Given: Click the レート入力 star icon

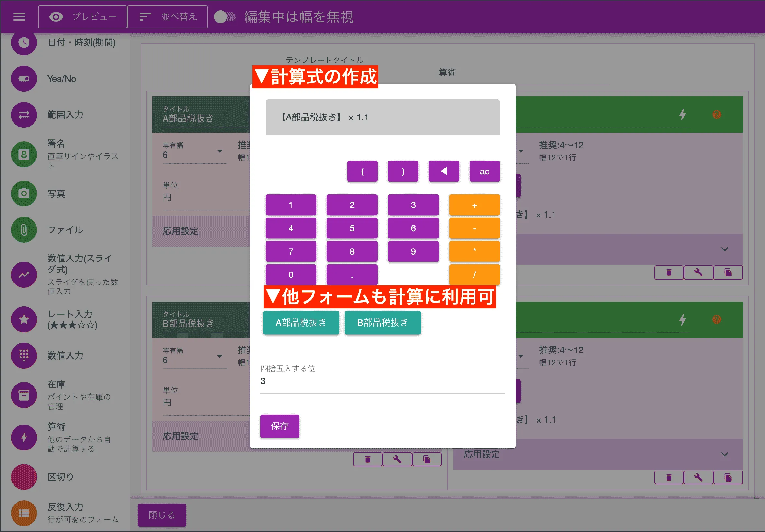Looking at the screenshot, I should tap(24, 319).
